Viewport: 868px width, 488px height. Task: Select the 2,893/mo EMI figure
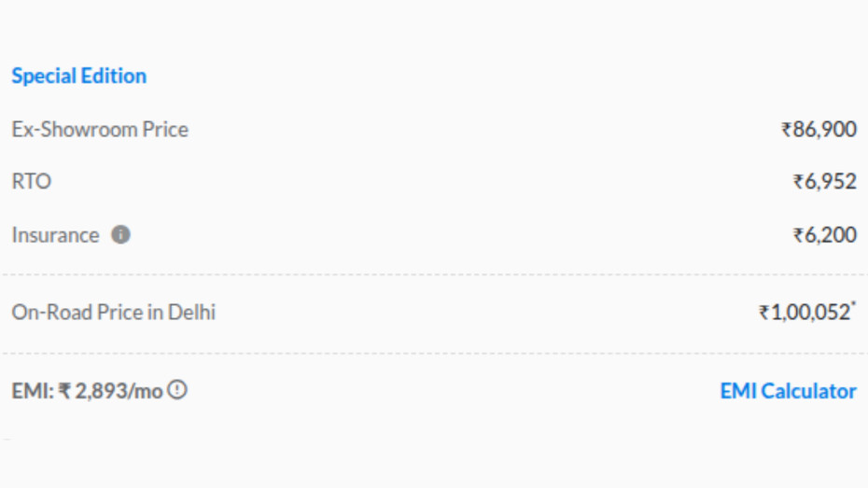coord(119,391)
